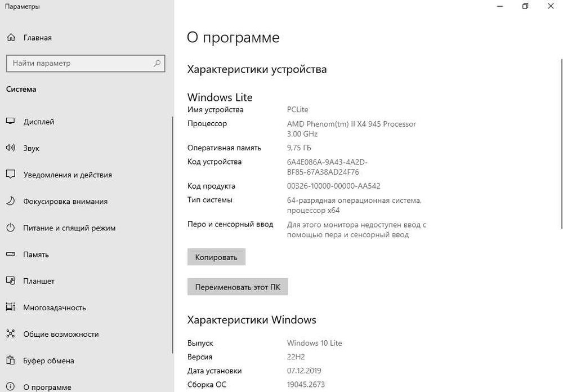Screen dimensions: 563x392
Task: Click the sidebar scrollbar
Action: point(172,235)
